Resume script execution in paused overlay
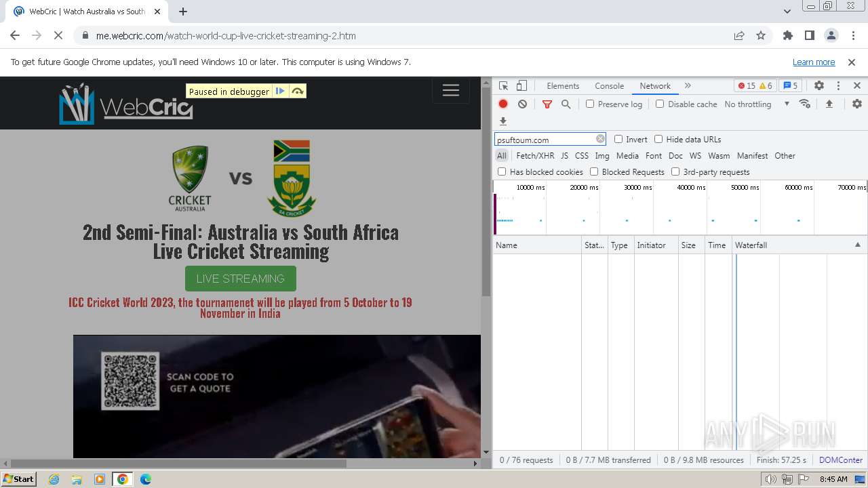This screenshot has height=488, width=868. point(280,91)
